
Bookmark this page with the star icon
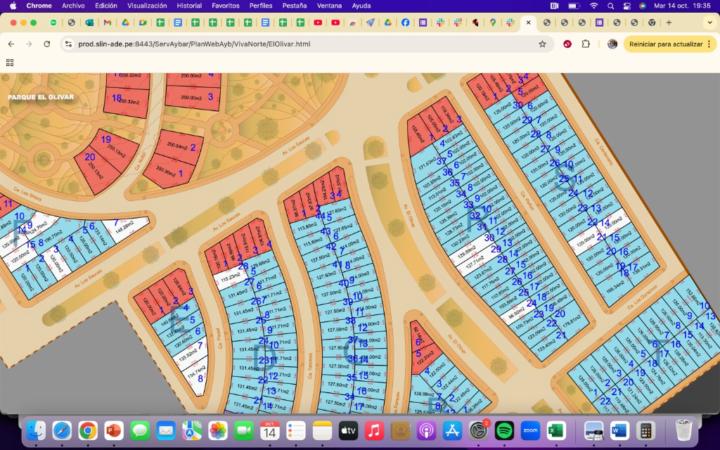pos(542,44)
